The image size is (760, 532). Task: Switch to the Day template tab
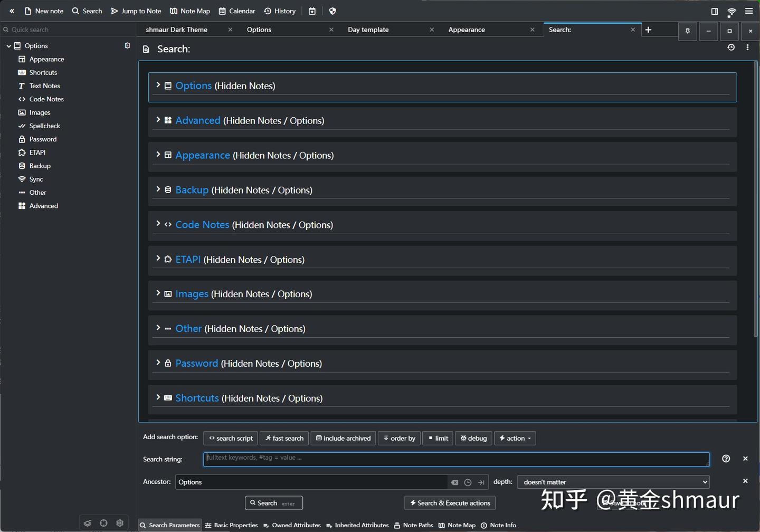click(368, 30)
